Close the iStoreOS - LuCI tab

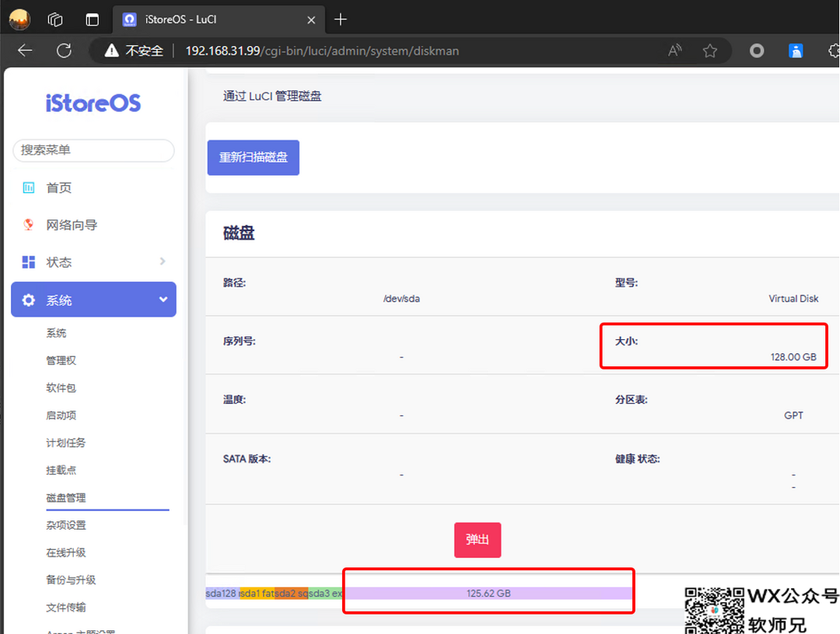point(311,19)
